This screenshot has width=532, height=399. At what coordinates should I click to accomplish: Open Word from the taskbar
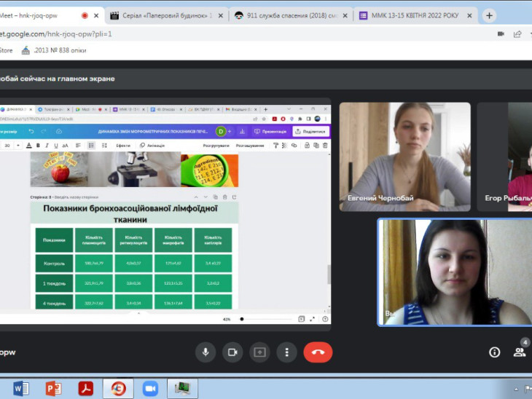tap(20, 389)
